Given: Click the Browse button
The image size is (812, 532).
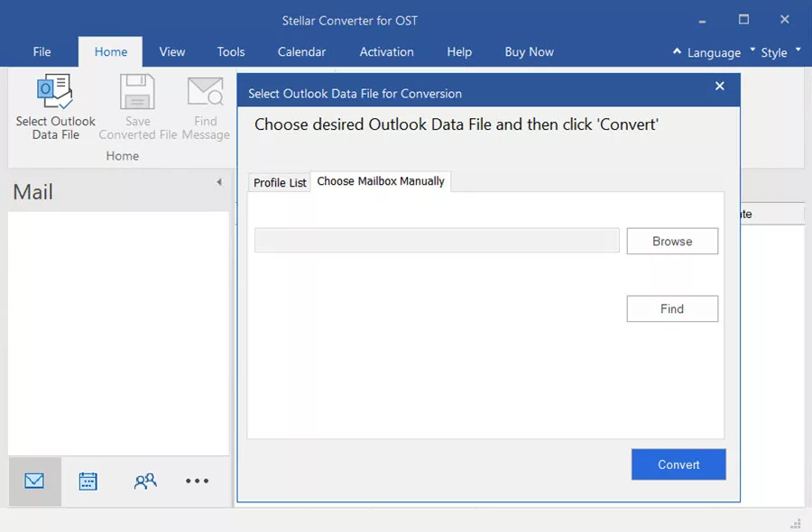Looking at the screenshot, I should click(672, 241).
